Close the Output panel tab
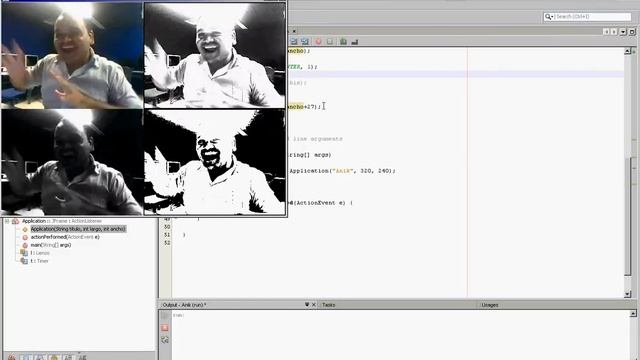 (x=314, y=304)
